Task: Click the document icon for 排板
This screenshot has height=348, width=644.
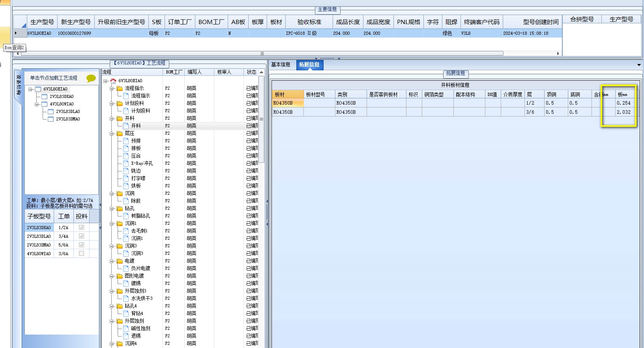Action: click(x=126, y=148)
